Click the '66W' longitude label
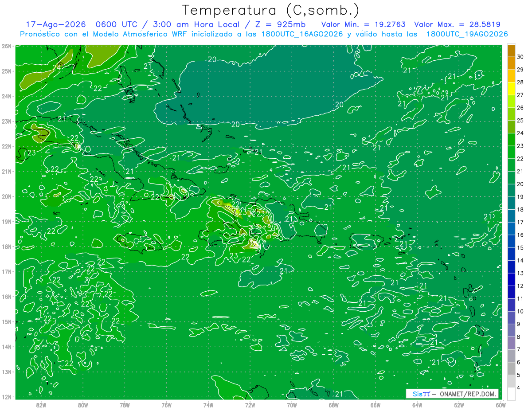532x411 pixels. [375, 405]
